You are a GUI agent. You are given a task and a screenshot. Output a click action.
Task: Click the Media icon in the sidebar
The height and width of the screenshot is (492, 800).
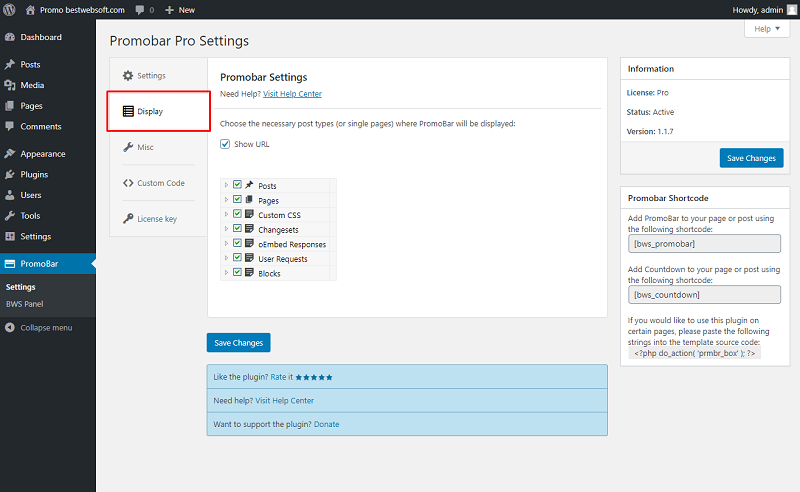point(10,85)
